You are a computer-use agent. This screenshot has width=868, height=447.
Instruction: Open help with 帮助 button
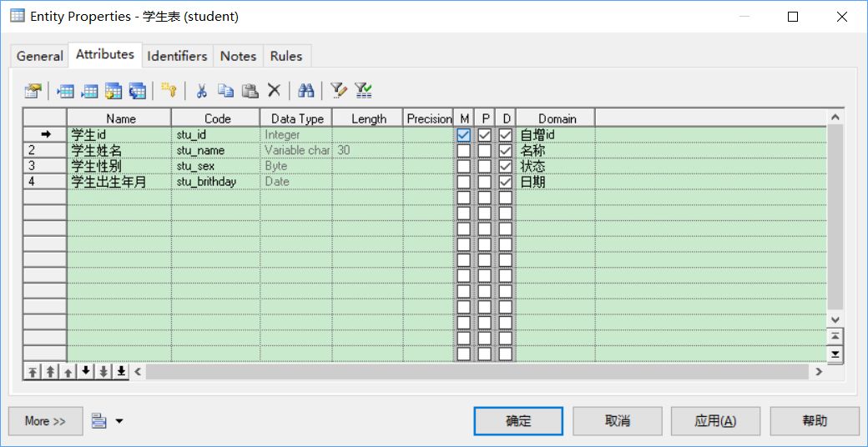point(815,421)
